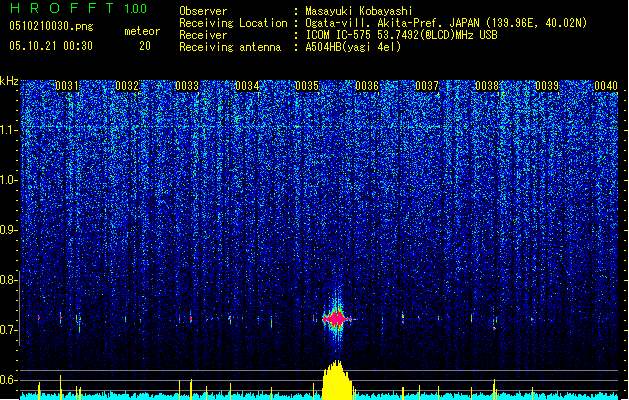Click the 1.0 frequency axis label
Screen dimensions: 629x400
click(x=9, y=180)
